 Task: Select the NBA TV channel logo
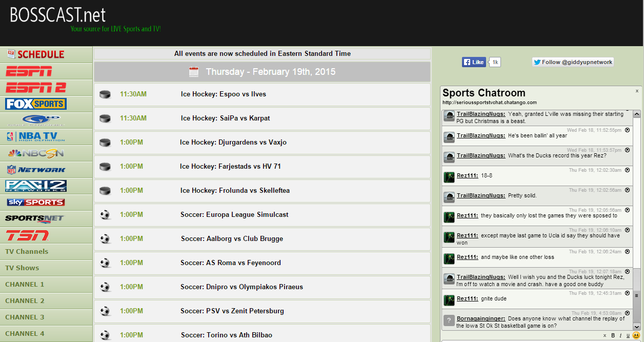(x=35, y=137)
